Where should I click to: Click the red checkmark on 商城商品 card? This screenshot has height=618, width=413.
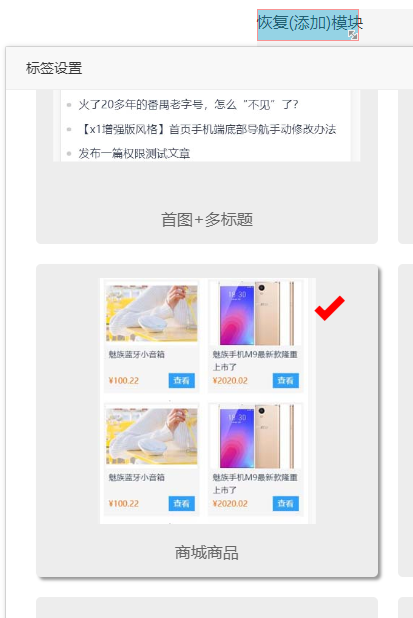pyautogui.click(x=329, y=308)
